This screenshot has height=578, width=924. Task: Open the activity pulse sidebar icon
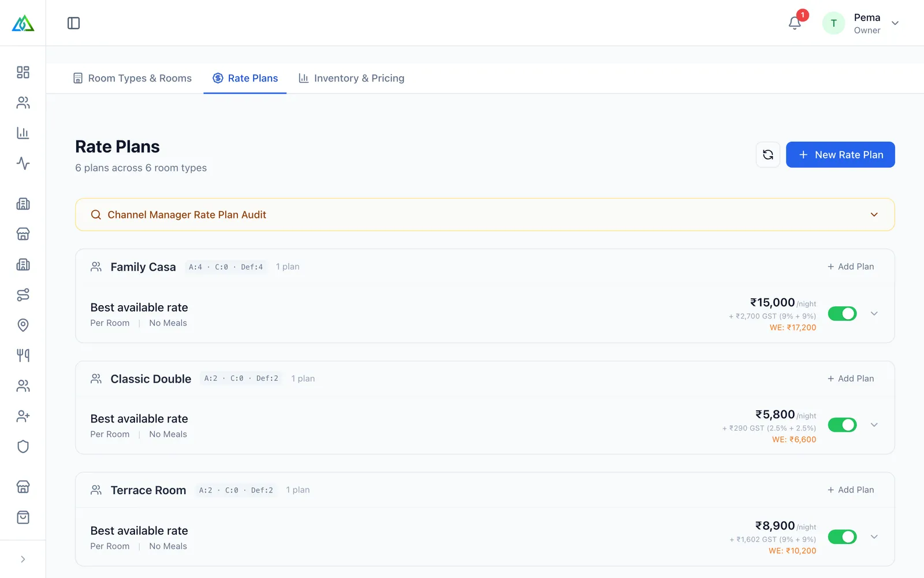[23, 163]
